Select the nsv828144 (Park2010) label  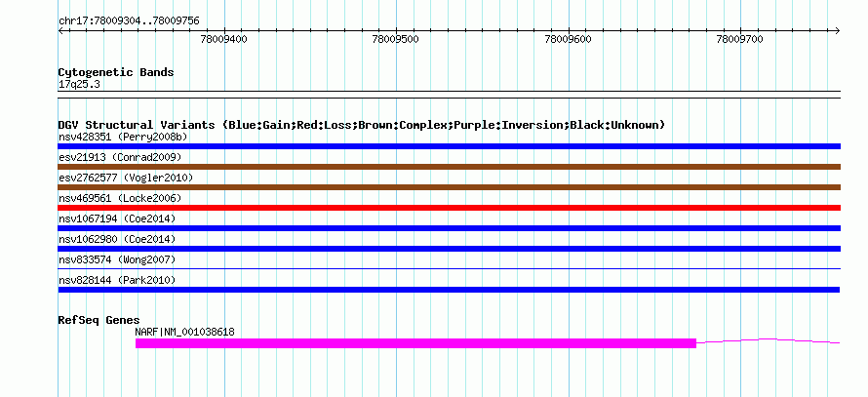[x=117, y=280]
